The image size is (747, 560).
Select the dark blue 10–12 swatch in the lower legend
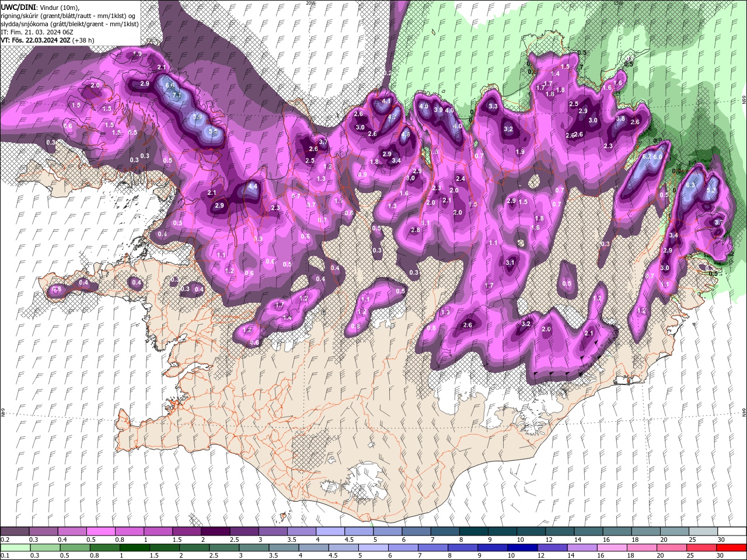(522, 548)
